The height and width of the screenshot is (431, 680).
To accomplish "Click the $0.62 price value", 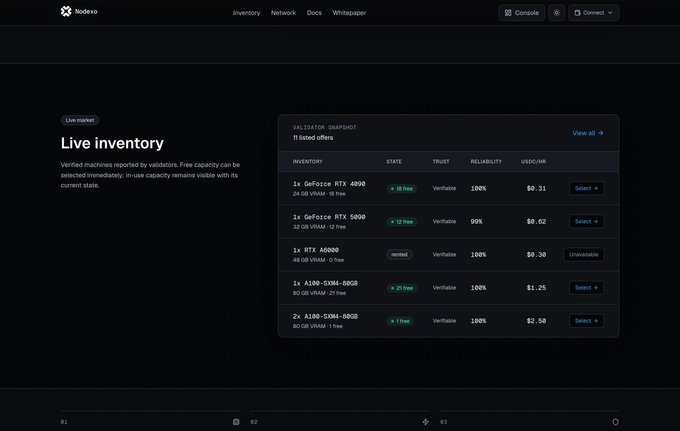I will click(536, 222).
